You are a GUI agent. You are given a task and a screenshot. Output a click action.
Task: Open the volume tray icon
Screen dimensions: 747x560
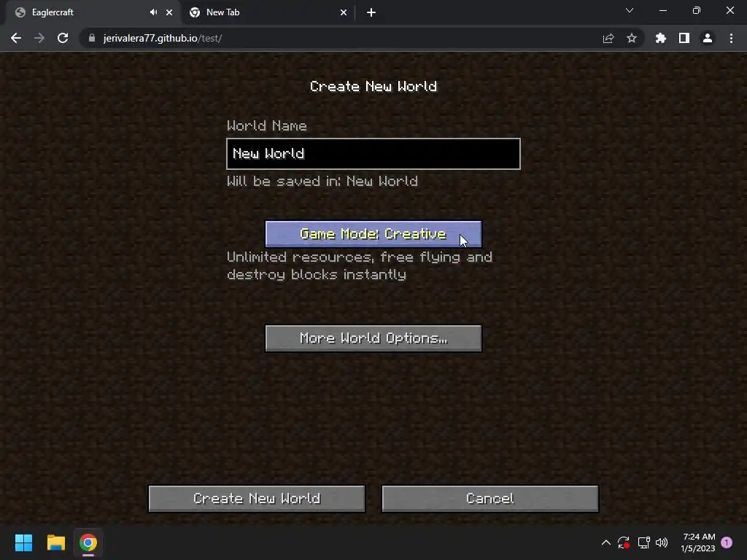click(x=662, y=542)
